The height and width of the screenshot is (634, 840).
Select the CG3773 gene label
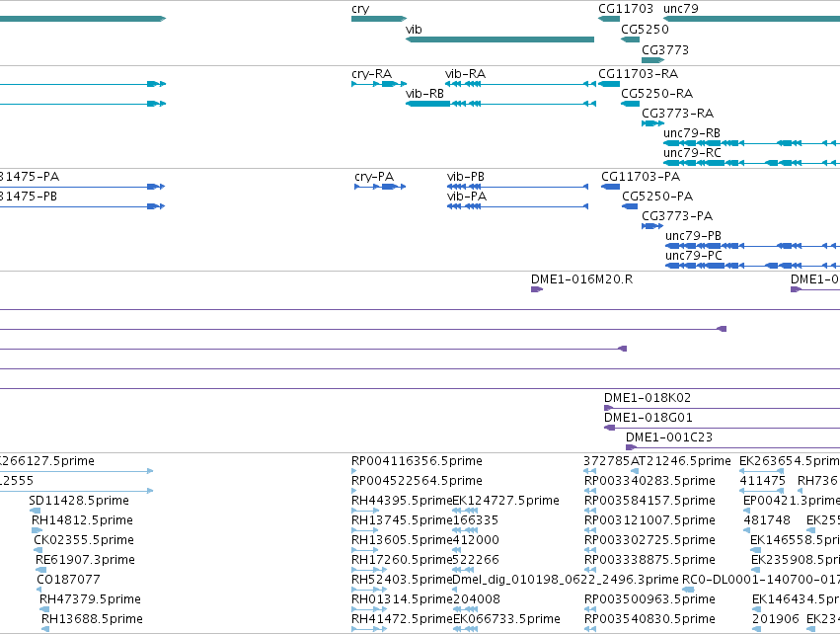point(665,49)
